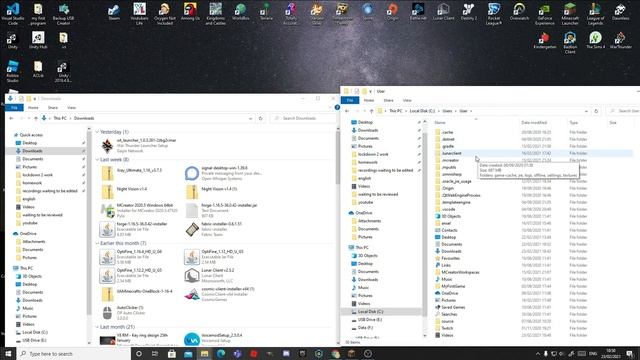Click Local Disk (C:) breadcrumb in User window
The width and height of the screenshot is (640, 360).
pyautogui.click(x=422, y=111)
